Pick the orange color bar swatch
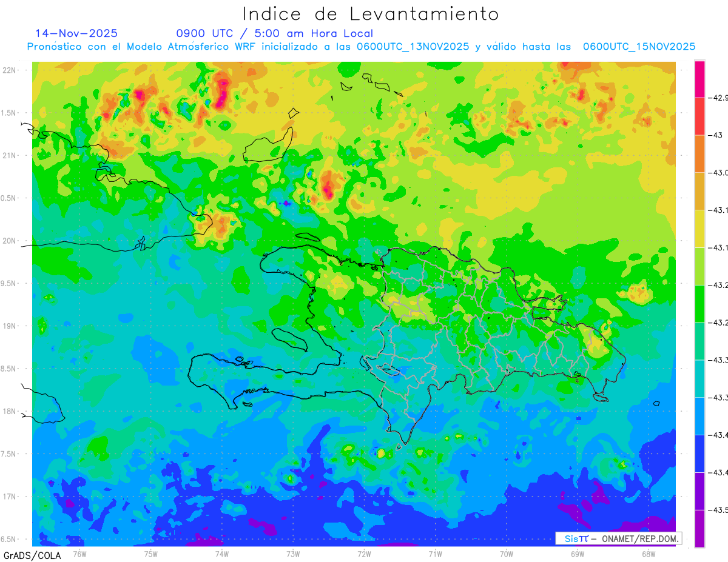Image resolution: width=728 pixels, height=562 pixels. [x=699, y=154]
